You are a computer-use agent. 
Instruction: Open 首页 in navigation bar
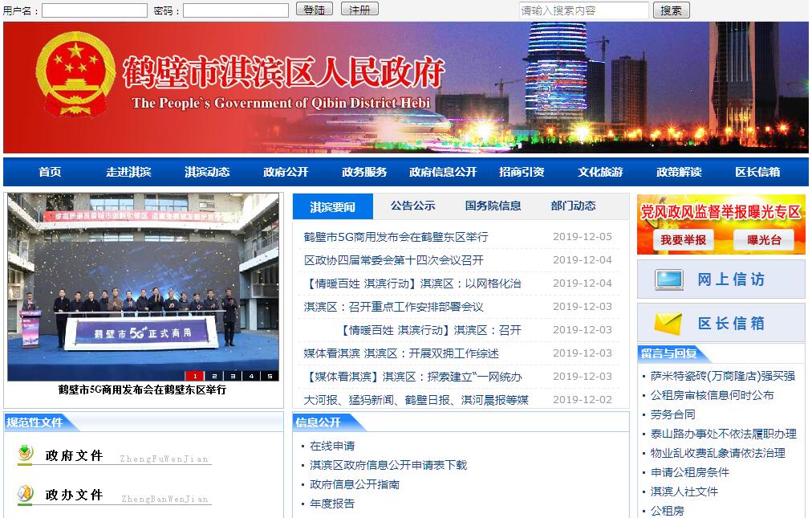point(50,172)
